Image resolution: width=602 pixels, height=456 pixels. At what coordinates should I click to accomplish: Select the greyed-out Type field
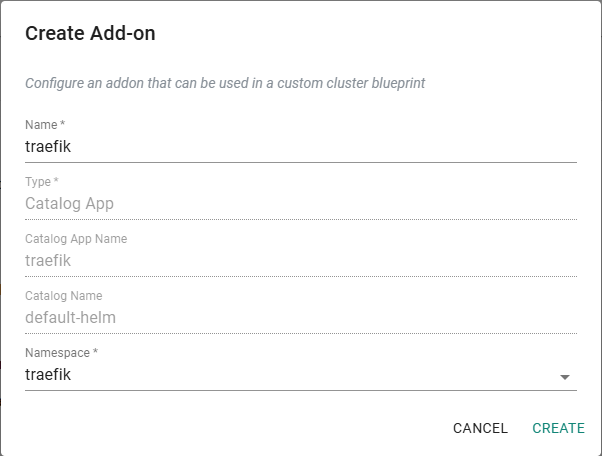pyautogui.click(x=300, y=204)
